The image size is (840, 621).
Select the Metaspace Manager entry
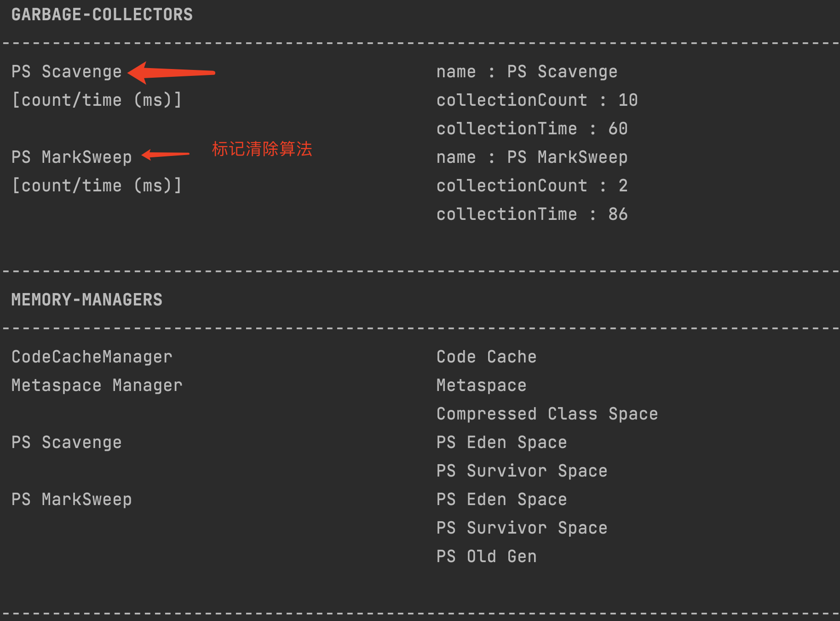[x=97, y=385]
